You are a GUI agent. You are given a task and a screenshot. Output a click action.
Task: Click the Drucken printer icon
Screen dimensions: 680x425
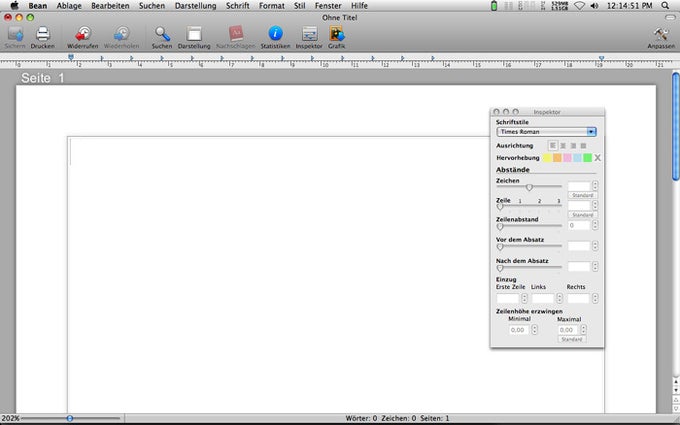(x=42, y=34)
